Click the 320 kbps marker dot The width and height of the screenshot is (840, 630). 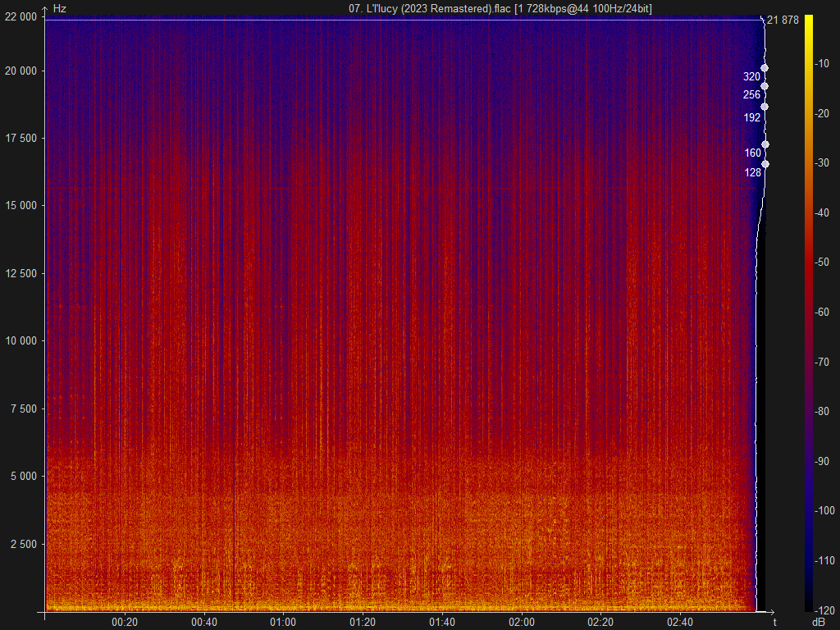coord(765,68)
